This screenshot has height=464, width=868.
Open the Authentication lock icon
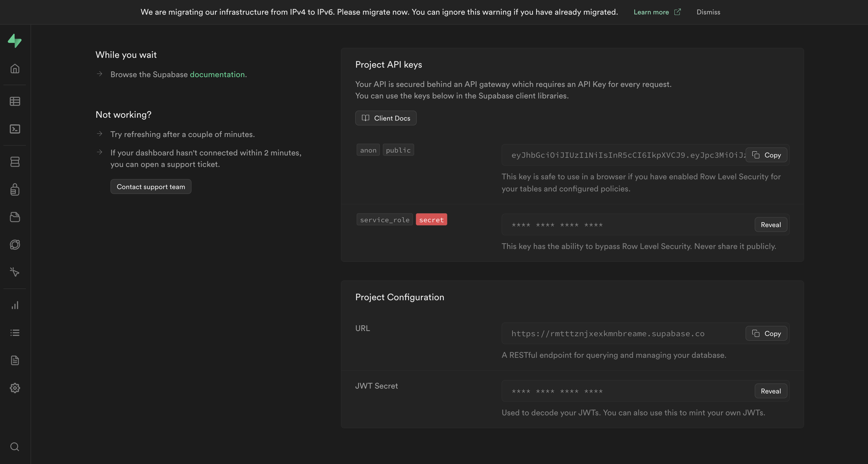point(15,189)
